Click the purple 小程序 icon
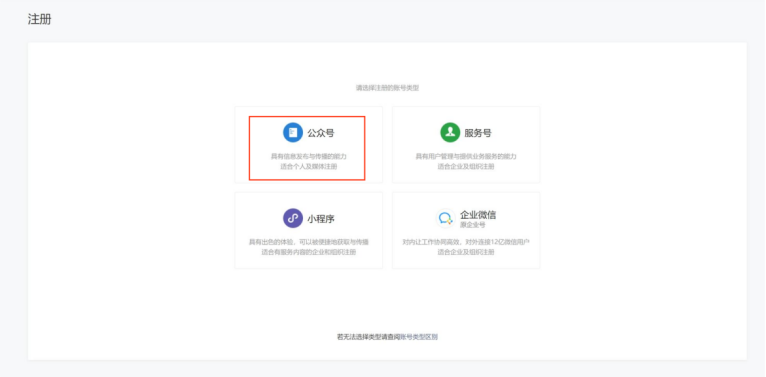 pyautogui.click(x=293, y=218)
